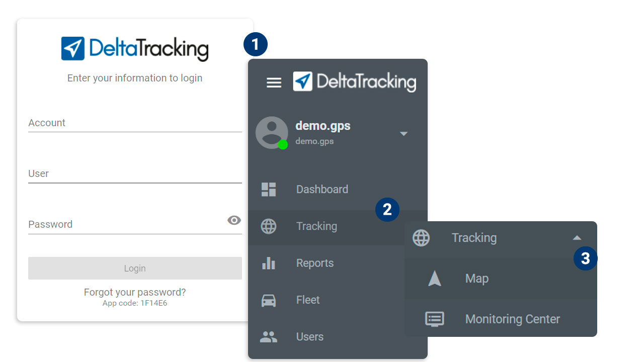The image size is (644, 362).
Task: Open the hamburger menu icon
Action: point(274,82)
